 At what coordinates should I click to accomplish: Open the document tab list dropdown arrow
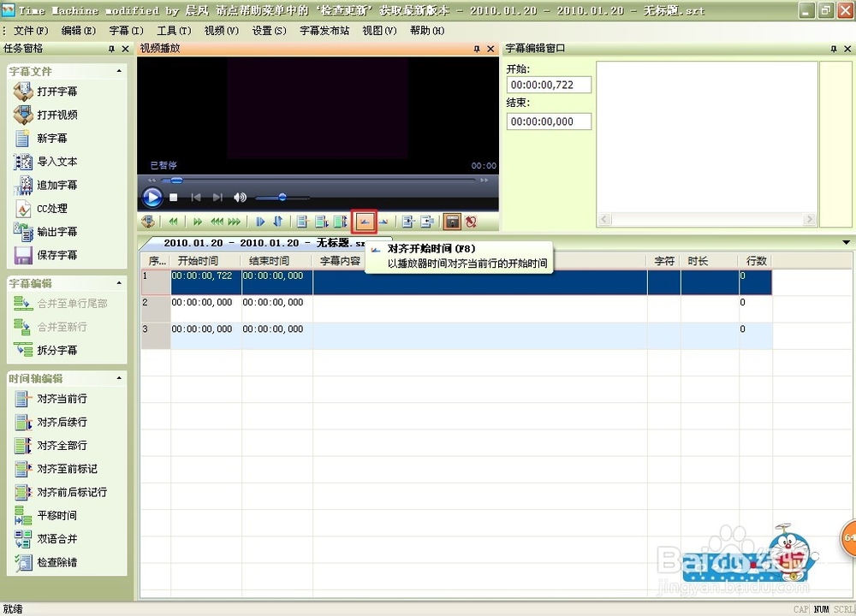point(847,242)
